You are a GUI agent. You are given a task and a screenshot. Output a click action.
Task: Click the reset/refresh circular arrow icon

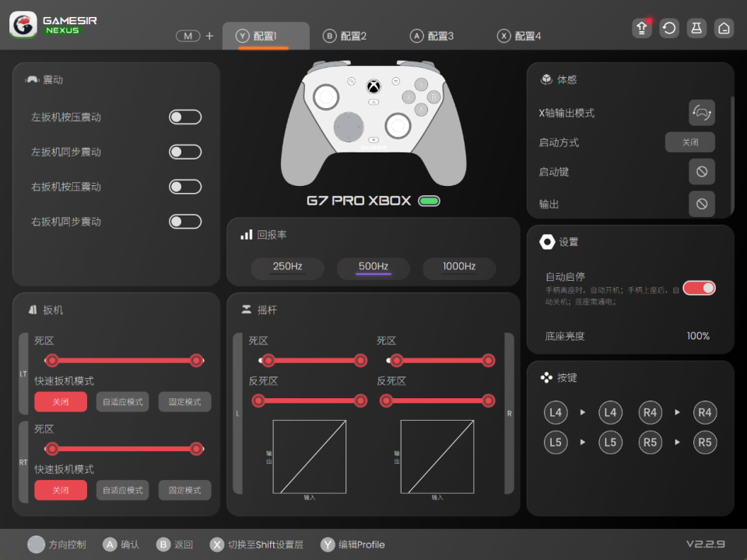pos(669,28)
